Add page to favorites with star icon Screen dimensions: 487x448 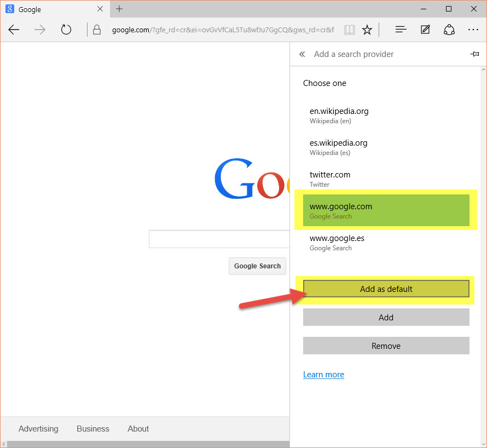tap(367, 30)
